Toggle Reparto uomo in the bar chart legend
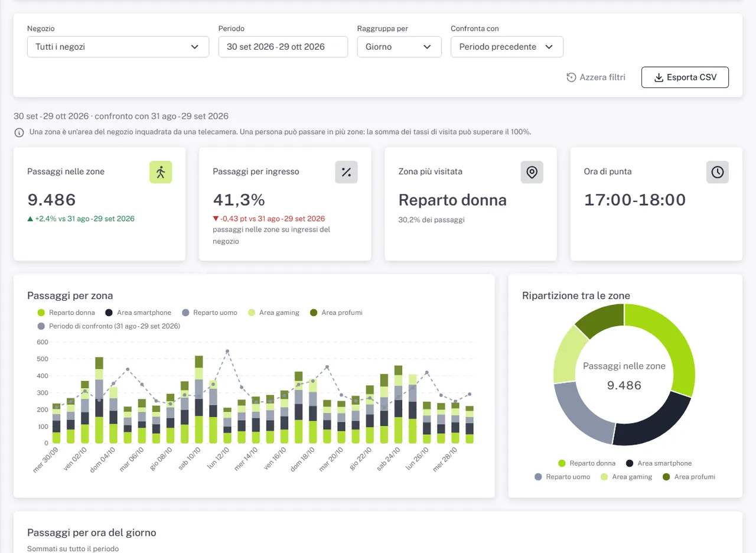756x553 pixels. (210, 313)
